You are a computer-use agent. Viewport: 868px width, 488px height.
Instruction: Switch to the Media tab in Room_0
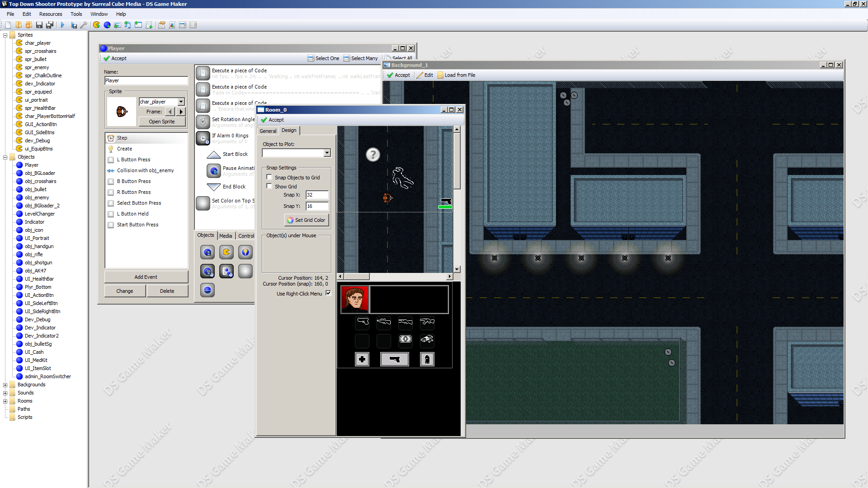(226, 235)
